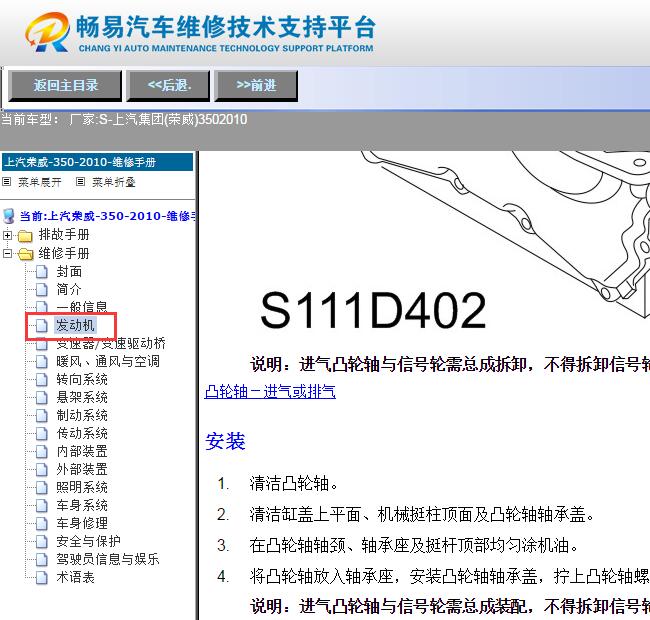
Task: Select the 排故手册 tree label
Action: (64, 235)
